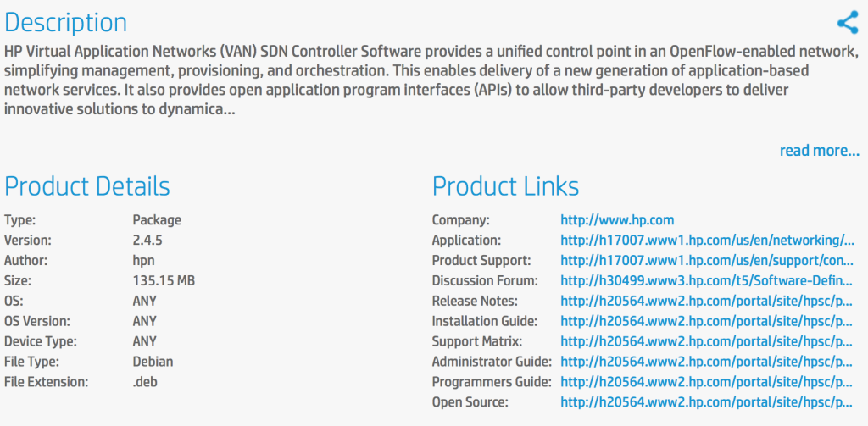Click the File Type value Debian

[153, 362]
